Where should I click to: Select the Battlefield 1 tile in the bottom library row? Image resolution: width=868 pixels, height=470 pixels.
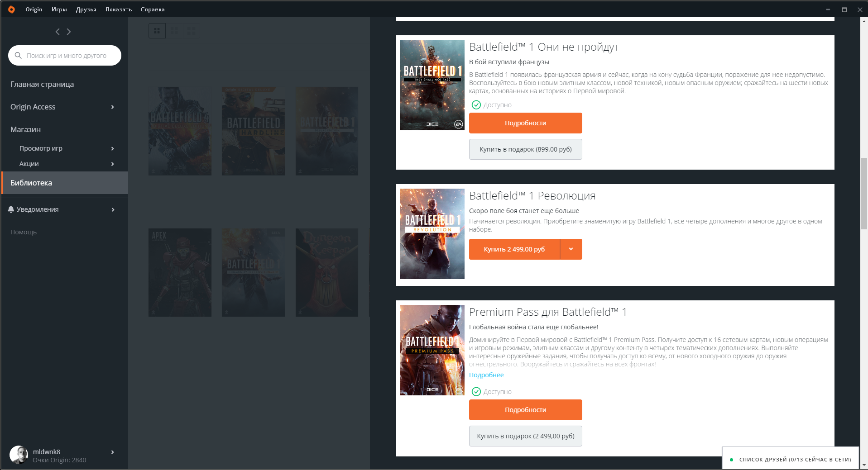tap(253, 272)
